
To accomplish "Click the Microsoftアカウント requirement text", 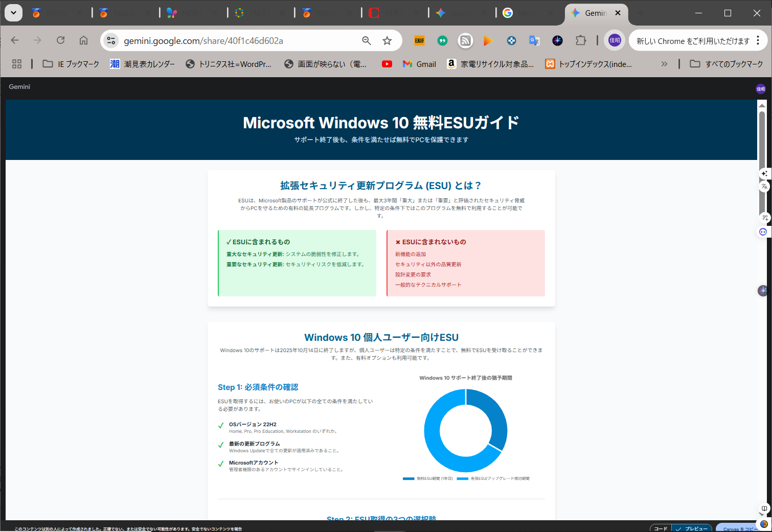I will click(254, 462).
